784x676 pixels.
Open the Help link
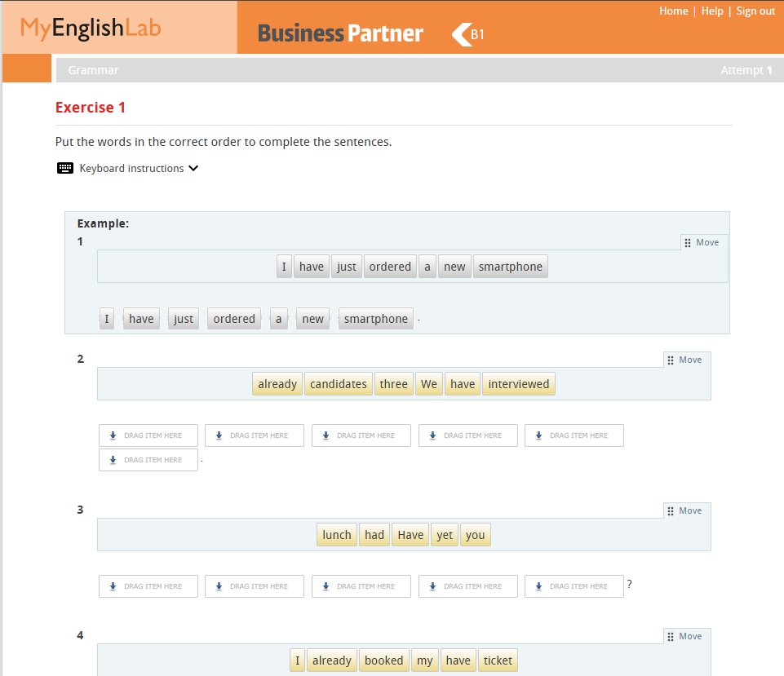click(712, 11)
